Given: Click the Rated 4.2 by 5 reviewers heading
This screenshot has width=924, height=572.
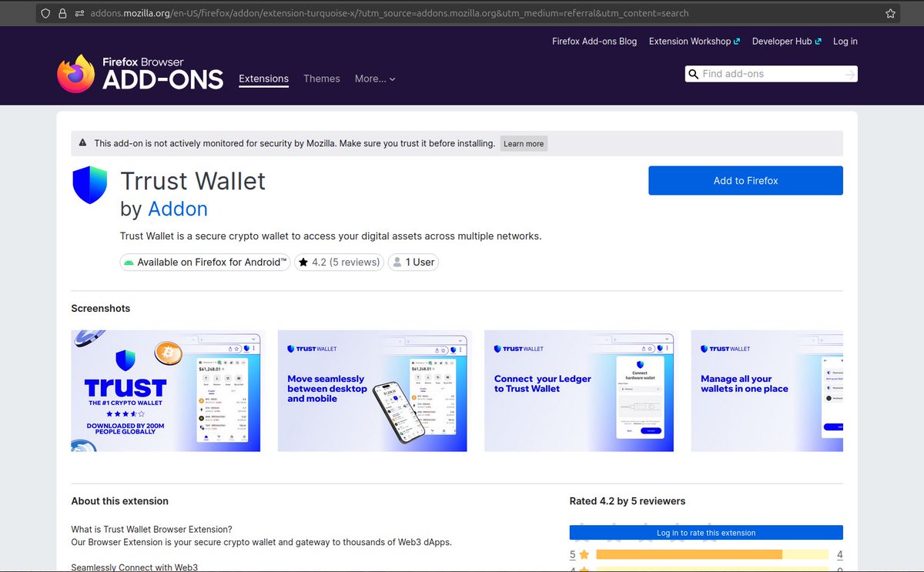Looking at the screenshot, I should [628, 501].
